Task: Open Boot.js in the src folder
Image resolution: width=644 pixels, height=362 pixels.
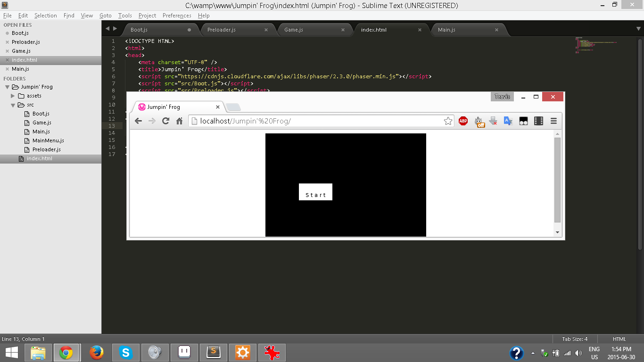Action: [41, 114]
